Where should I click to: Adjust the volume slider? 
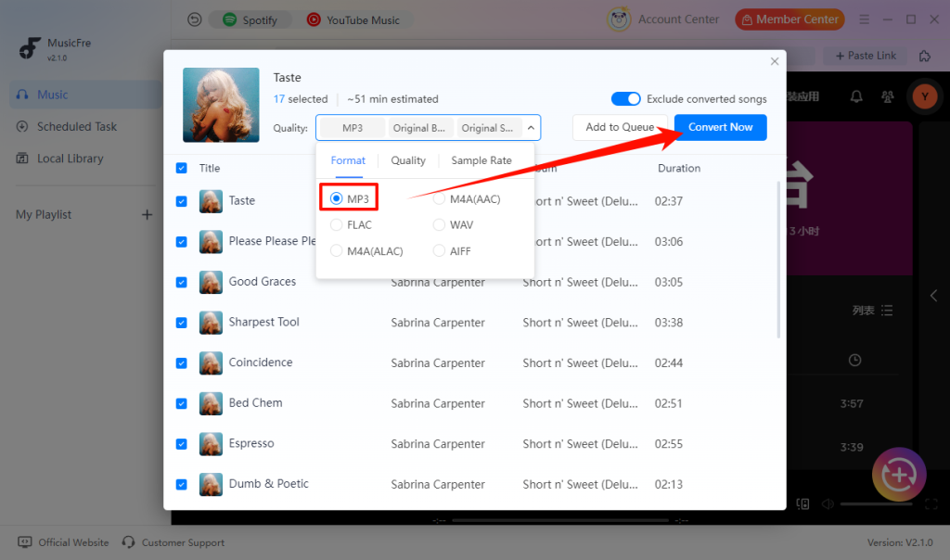[876, 503]
